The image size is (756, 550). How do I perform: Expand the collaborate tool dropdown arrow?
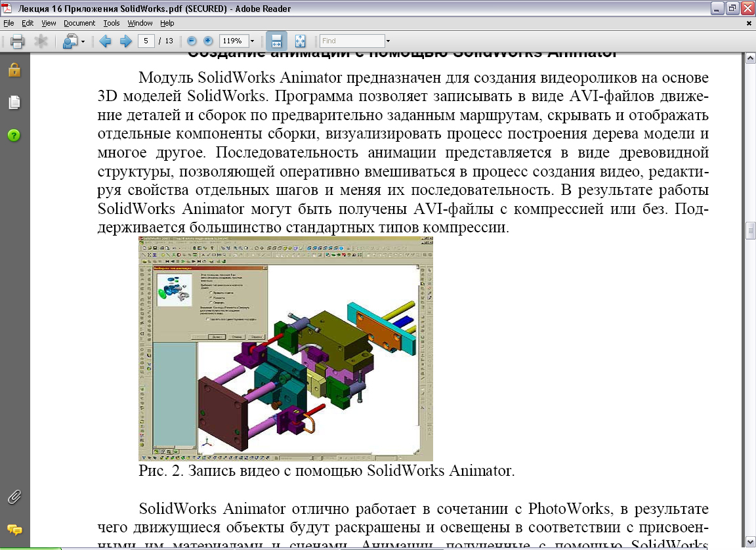coord(83,41)
